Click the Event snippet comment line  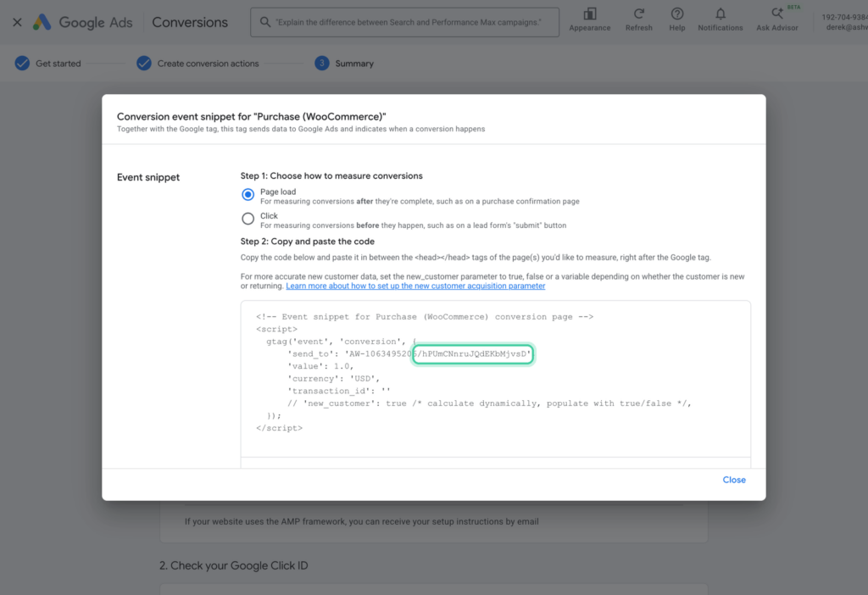pos(425,317)
